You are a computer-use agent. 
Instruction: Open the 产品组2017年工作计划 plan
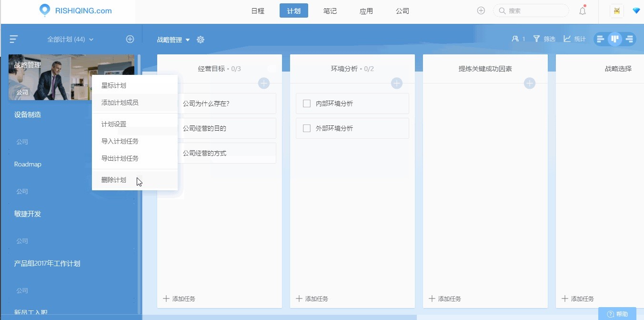(x=47, y=264)
